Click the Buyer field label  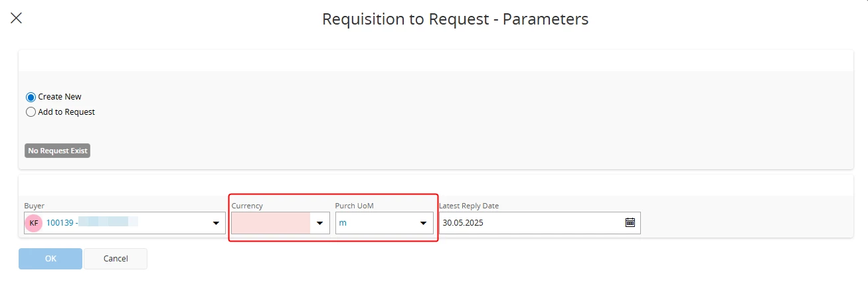click(35, 206)
